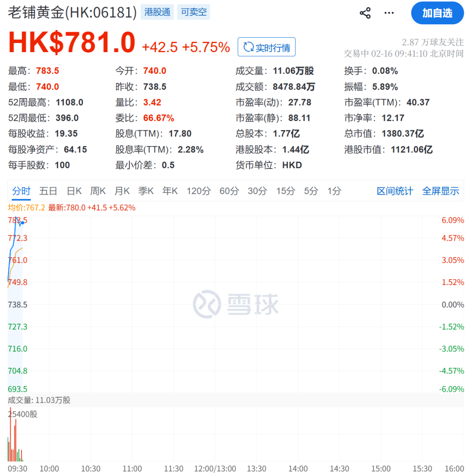Click the 市盈率(静) value 88.11

[x=299, y=118]
